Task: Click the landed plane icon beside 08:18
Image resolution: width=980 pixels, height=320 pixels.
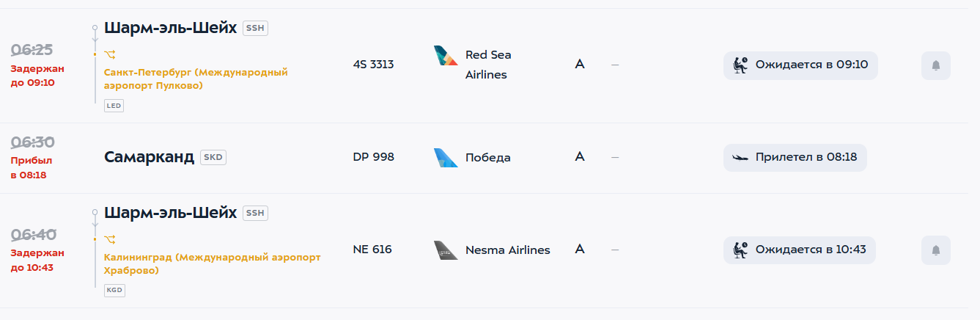Action: click(740, 158)
